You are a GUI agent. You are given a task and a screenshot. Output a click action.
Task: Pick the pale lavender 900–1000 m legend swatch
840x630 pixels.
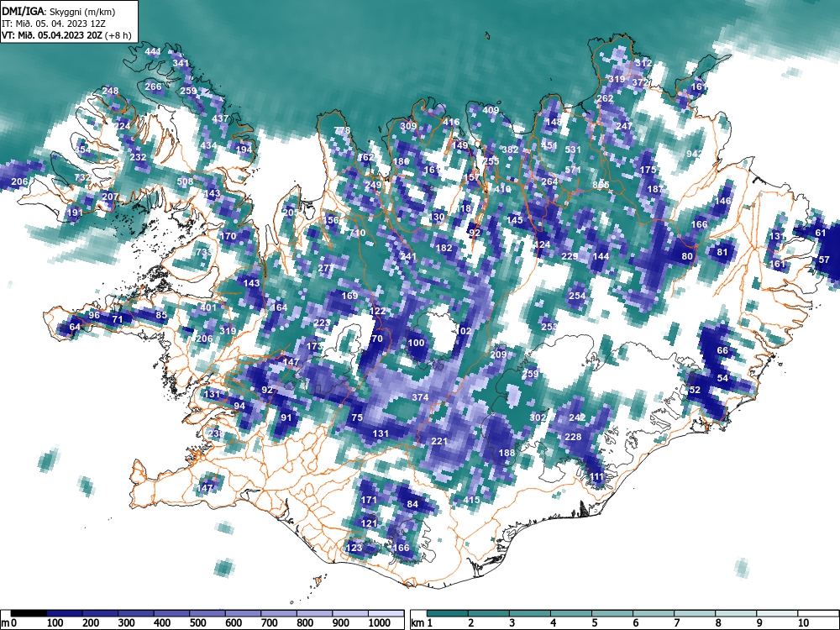[350, 613]
